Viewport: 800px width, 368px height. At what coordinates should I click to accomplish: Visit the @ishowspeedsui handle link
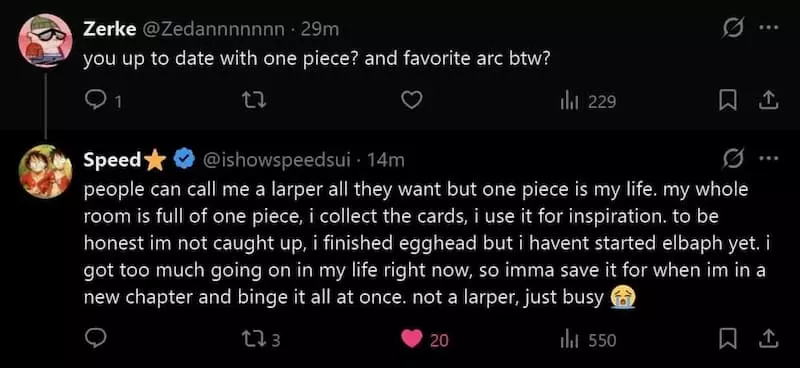coord(278,160)
